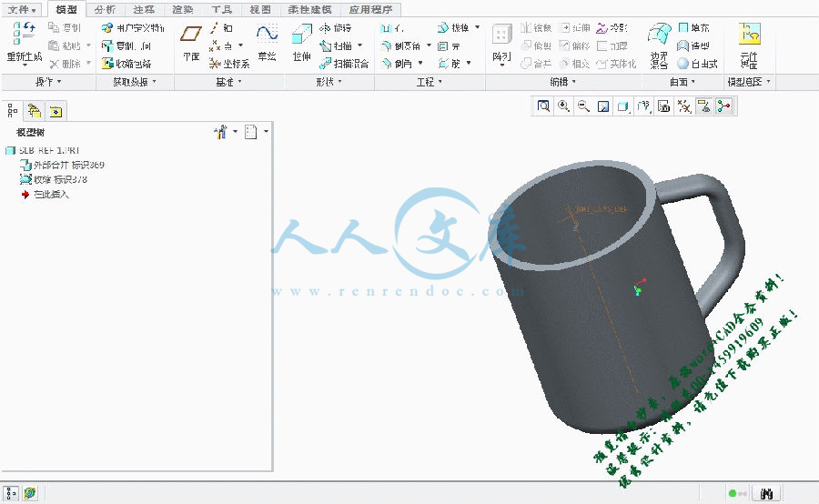Launch the Freestyle (自由式) tool

(697, 64)
